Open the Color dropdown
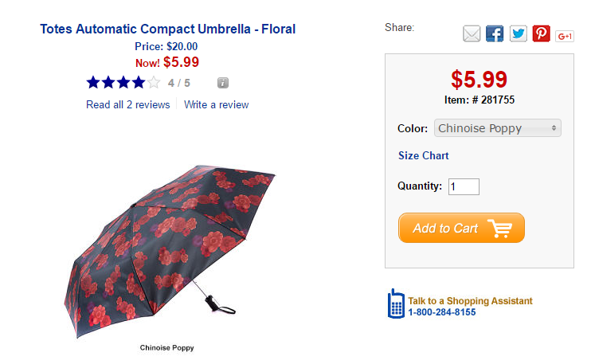Viewport: 595px width, 364px height. click(x=497, y=128)
